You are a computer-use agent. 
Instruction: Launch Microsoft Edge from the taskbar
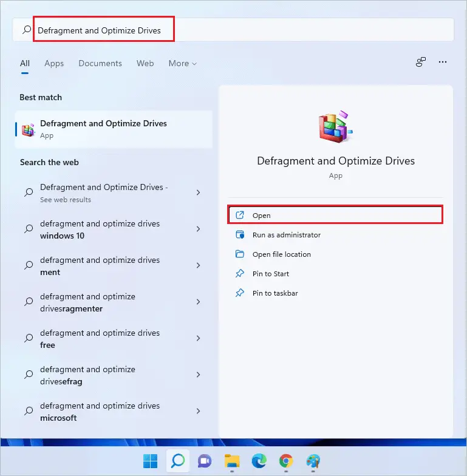point(259,461)
